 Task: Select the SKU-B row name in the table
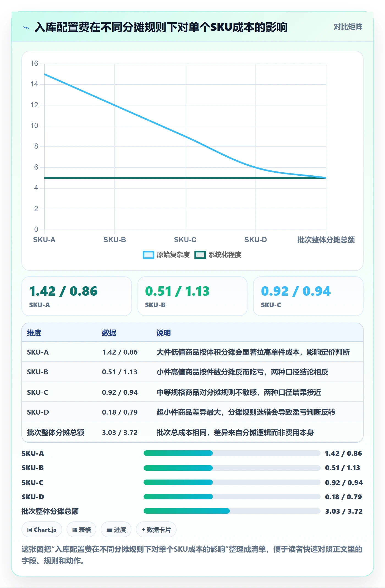pos(38,372)
